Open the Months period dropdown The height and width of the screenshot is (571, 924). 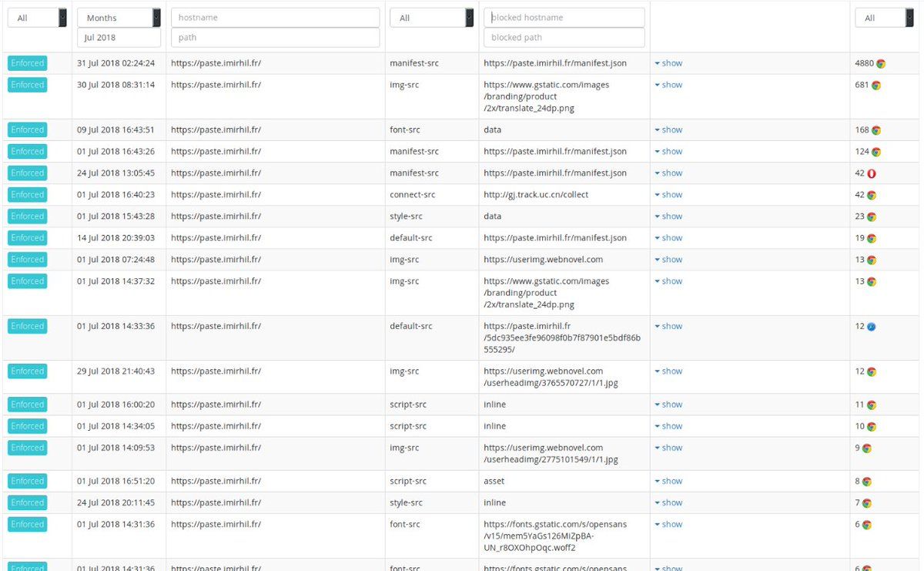pos(119,18)
